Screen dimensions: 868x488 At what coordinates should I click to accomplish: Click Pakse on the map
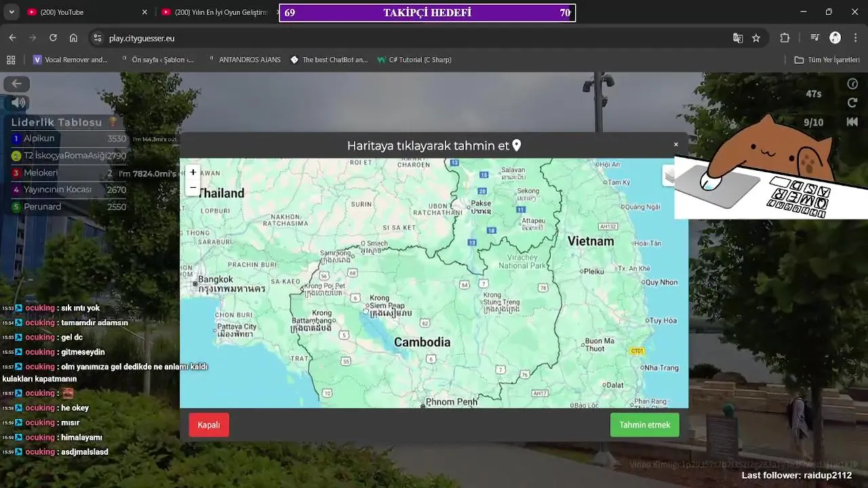(481, 203)
